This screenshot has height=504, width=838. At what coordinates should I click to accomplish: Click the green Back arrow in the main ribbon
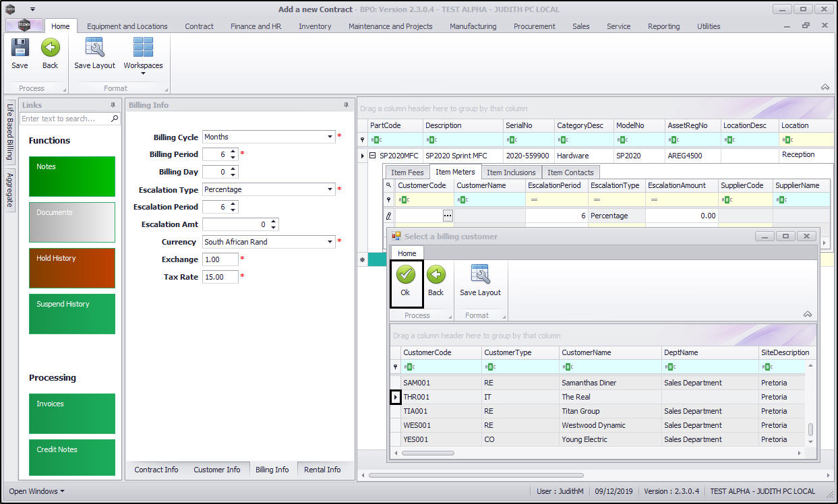(x=50, y=49)
